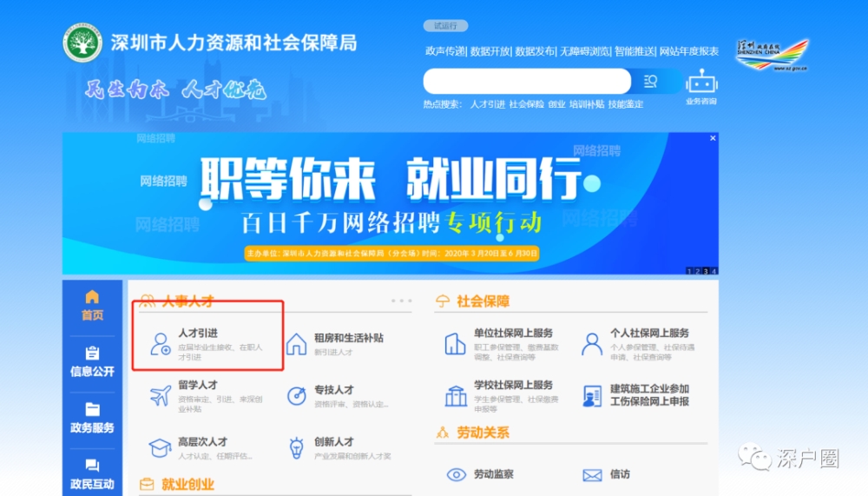This screenshot has width=868, height=496.
Task: Click the 信访 envelope icon
Action: [592, 475]
